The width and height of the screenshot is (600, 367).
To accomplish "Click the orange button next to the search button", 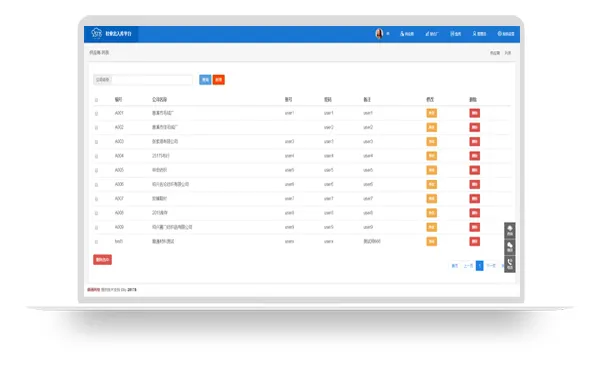I will coord(218,80).
